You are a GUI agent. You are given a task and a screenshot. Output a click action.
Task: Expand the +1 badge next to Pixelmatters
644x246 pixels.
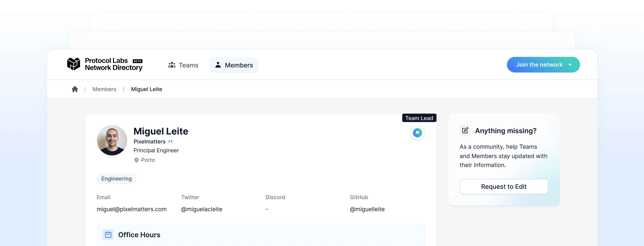[170, 141]
